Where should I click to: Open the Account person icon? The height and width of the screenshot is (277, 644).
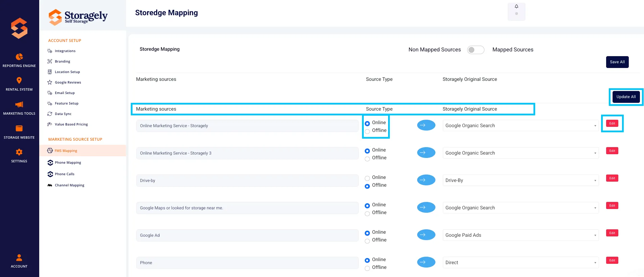(19, 258)
